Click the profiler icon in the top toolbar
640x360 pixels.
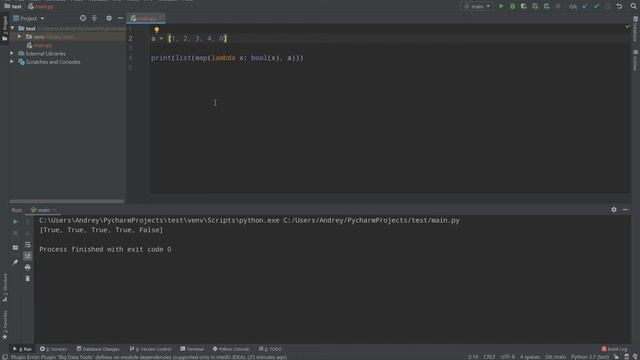[x=535, y=6]
